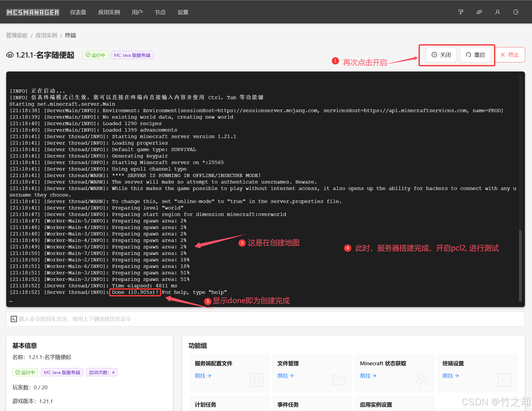This screenshot has height=411, width=532.
Task: Go to 应用实例 breadcrumb
Action: pos(46,35)
